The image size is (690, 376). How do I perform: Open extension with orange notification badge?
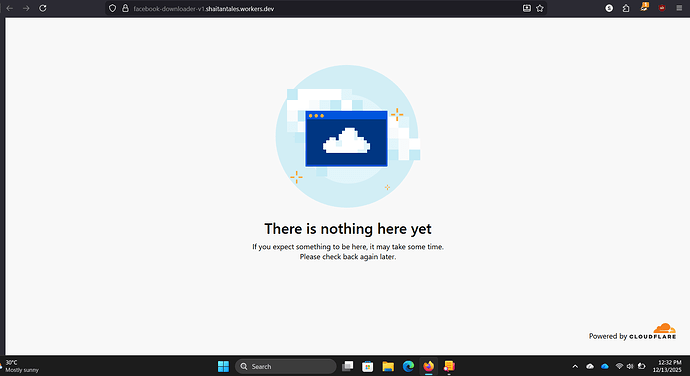coord(644,7)
